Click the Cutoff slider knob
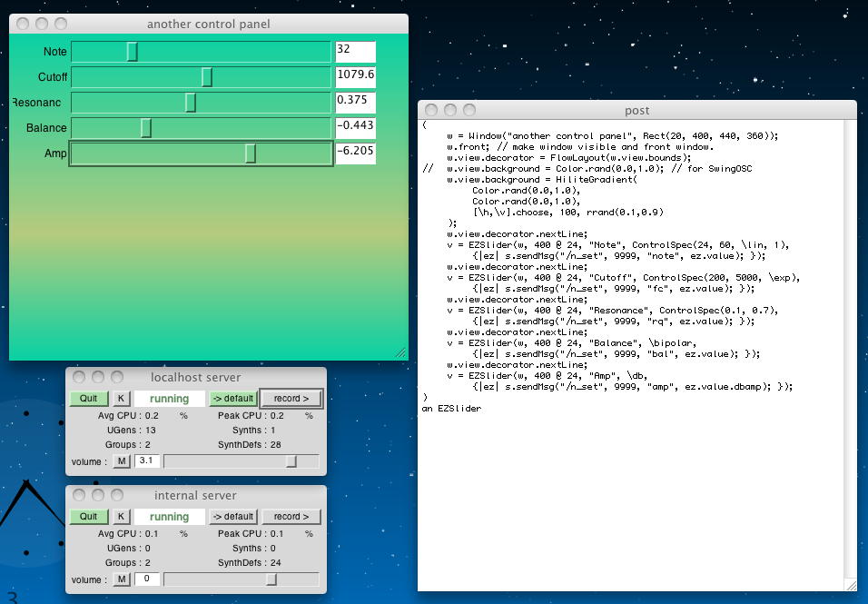This screenshot has height=604, width=868. [207, 77]
